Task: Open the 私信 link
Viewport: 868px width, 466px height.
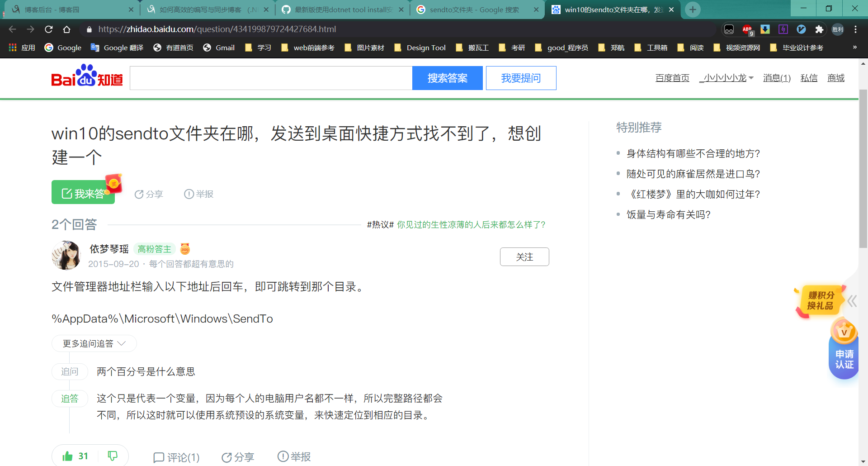Action: click(809, 78)
